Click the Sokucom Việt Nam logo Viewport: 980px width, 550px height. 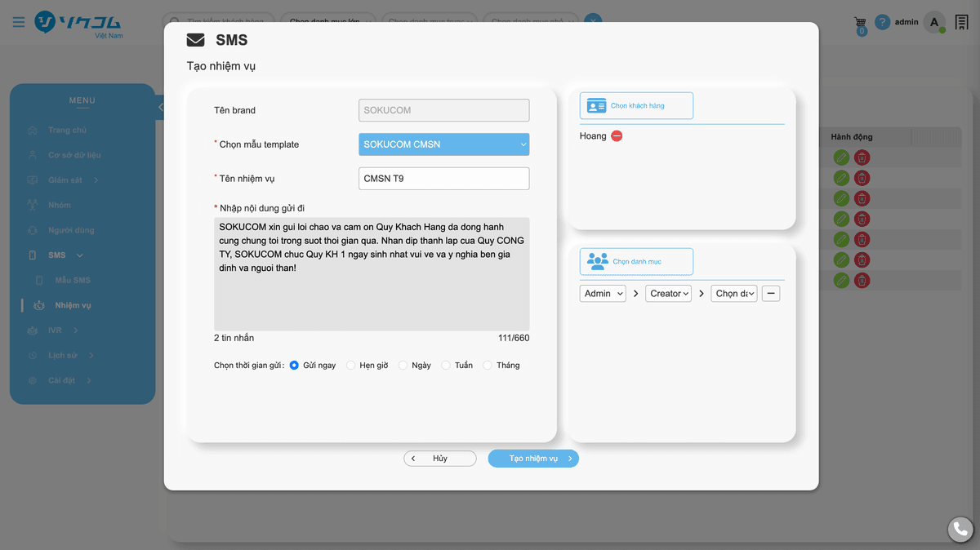click(78, 24)
